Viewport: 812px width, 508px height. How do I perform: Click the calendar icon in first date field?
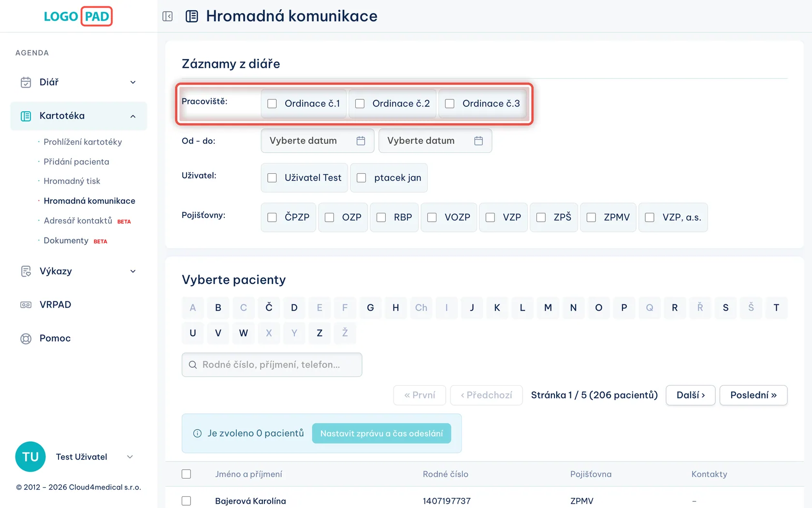tap(361, 141)
